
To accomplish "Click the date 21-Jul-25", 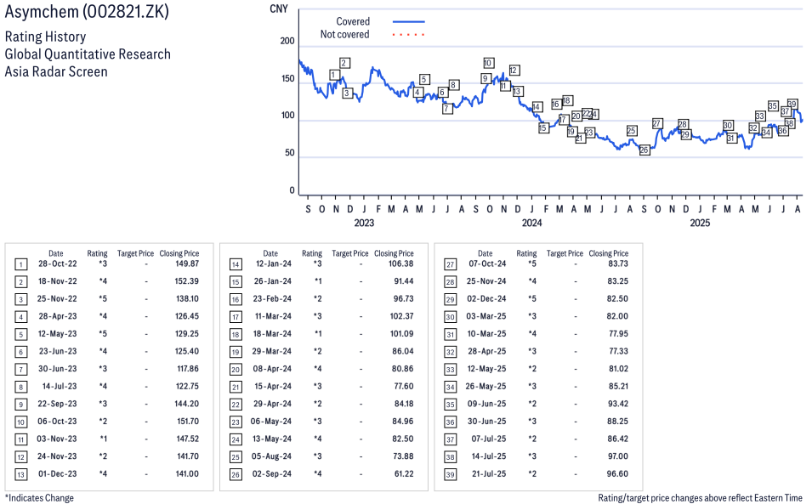I will click(489, 474).
